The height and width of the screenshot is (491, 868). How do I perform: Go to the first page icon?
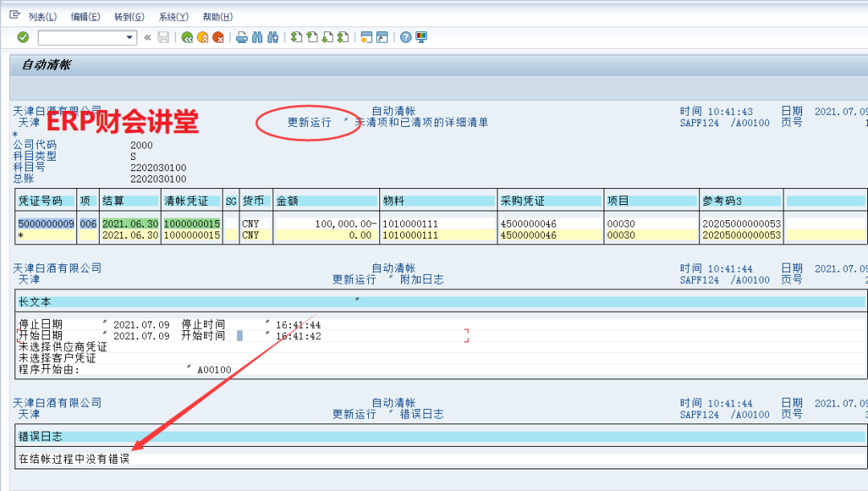click(x=296, y=37)
